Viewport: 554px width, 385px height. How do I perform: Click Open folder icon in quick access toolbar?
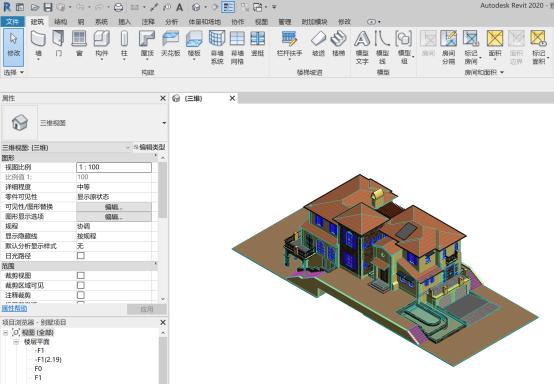pos(35,7)
